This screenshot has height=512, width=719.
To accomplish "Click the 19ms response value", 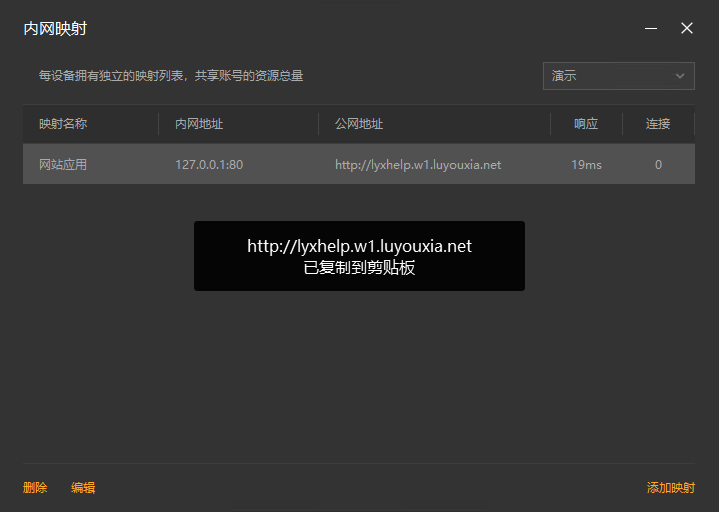I will point(586,165).
